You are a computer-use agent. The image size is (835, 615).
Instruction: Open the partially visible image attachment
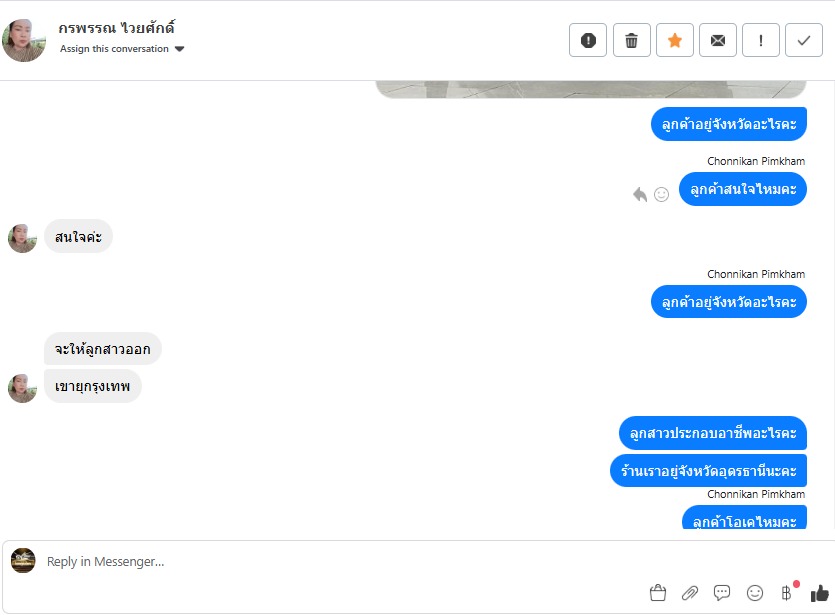coord(591,89)
